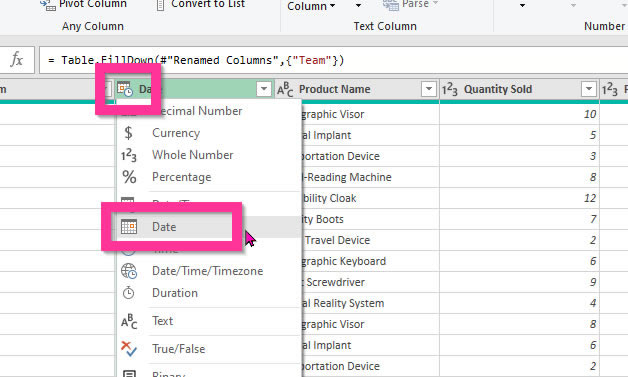
Task: Click the 'bility Cloak' product cell
Action: pos(370,198)
